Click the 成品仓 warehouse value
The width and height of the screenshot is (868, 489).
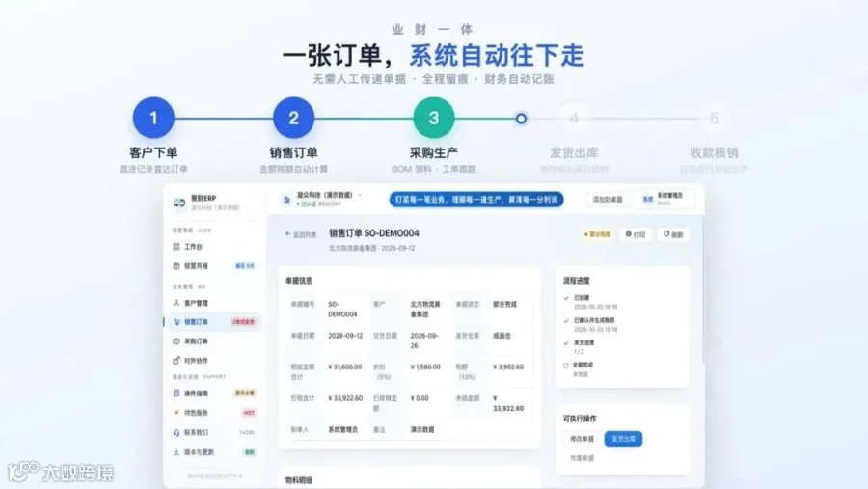coord(502,336)
